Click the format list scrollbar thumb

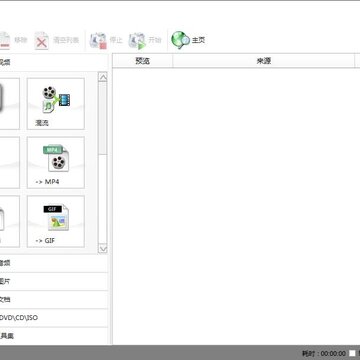[103, 118]
